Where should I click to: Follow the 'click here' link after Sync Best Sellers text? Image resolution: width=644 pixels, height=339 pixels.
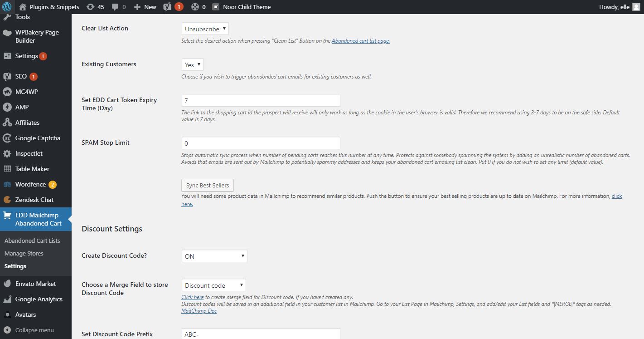point(617,196)
